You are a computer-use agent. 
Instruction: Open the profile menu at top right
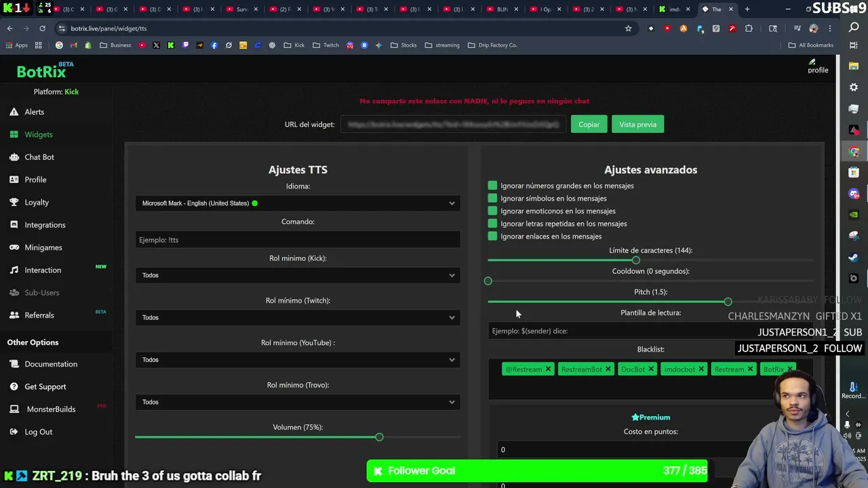[x=818, y=66]
